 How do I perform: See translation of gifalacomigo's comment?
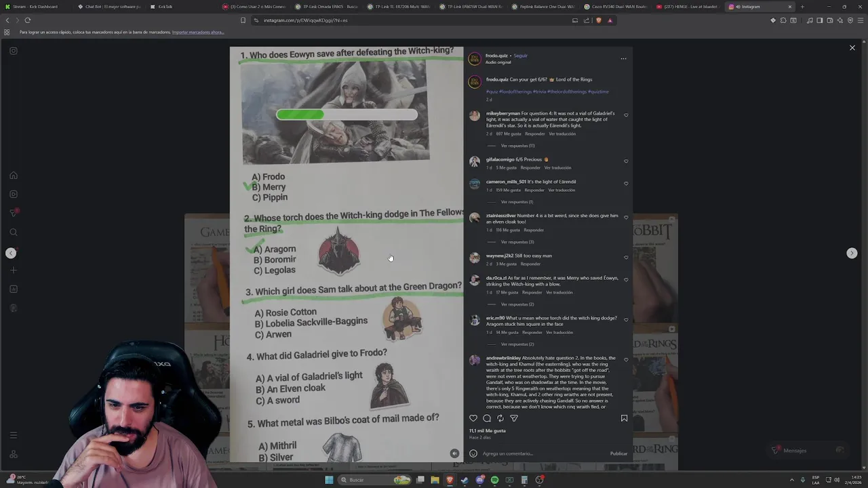557,167
